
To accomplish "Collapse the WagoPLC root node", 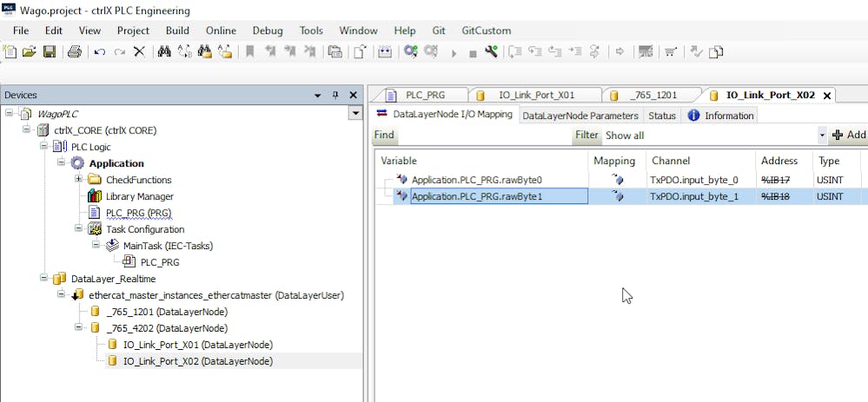I will [x=10, y=114].
